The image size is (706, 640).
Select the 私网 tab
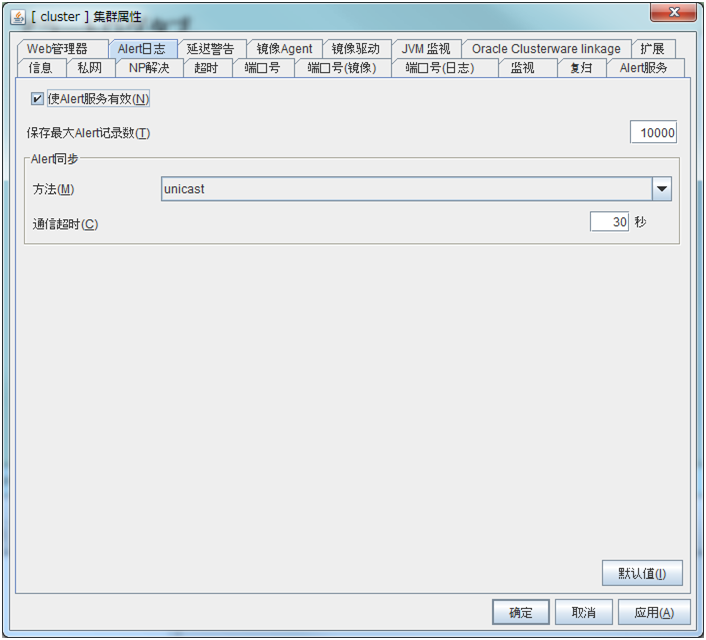[x=91, y=68]
